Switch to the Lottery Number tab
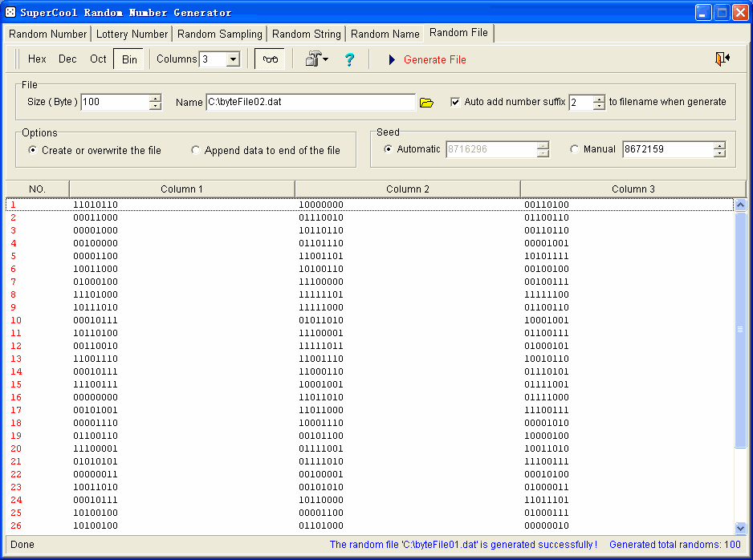The width and height of the screenshot is (753, 560). pos(132,34)
